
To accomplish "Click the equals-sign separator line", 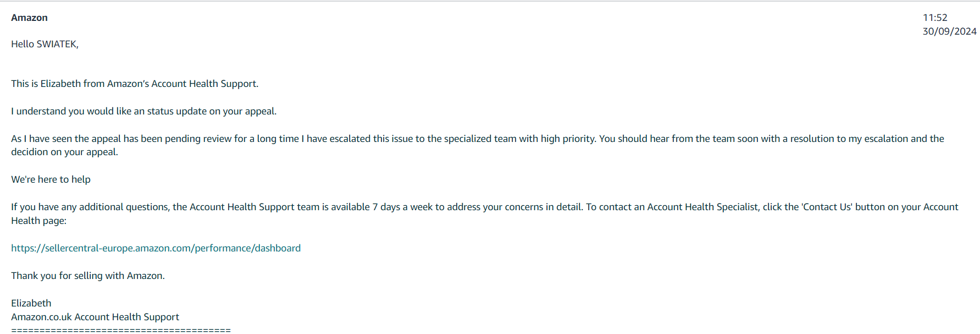I will 121,330.
